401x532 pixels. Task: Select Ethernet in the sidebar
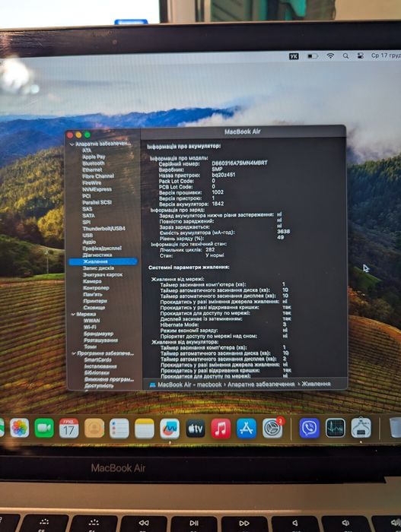(x=92, y=169)
